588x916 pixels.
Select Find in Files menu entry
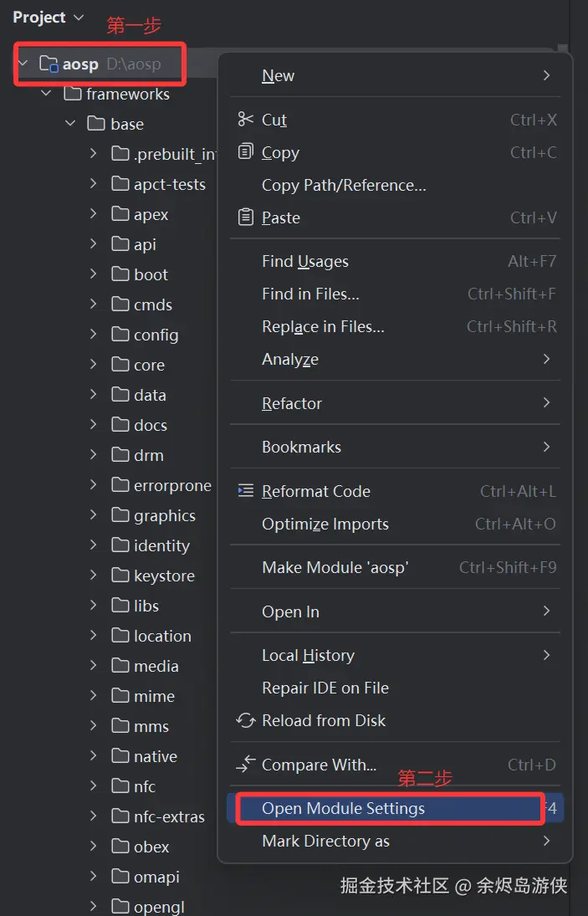[x=310, y=294]
